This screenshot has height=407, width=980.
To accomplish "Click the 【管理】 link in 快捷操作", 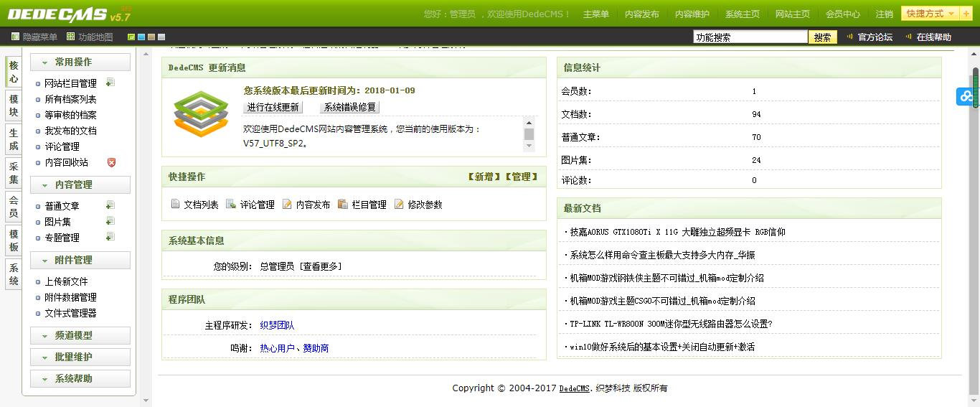I will tap(521, 177).
